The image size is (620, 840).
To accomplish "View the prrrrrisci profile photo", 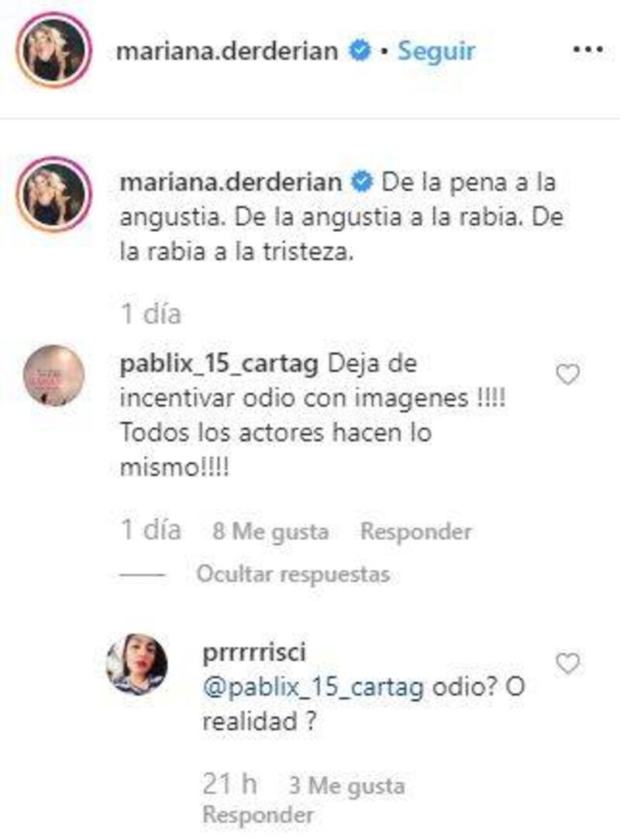I will click(137, 664).
